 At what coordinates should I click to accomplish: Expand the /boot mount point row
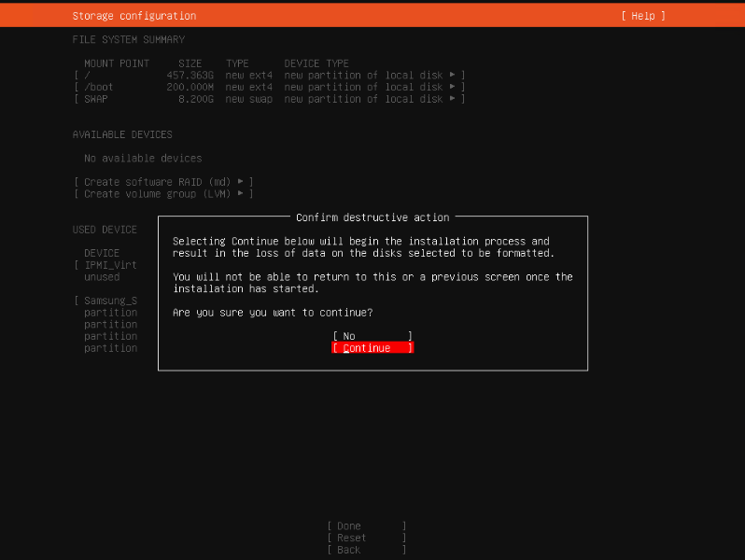tap(270, 88)
